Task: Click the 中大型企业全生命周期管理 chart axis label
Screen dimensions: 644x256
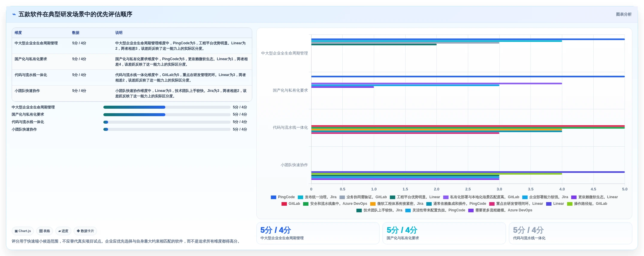Action: pyautogui.click(x=285, y=53)
